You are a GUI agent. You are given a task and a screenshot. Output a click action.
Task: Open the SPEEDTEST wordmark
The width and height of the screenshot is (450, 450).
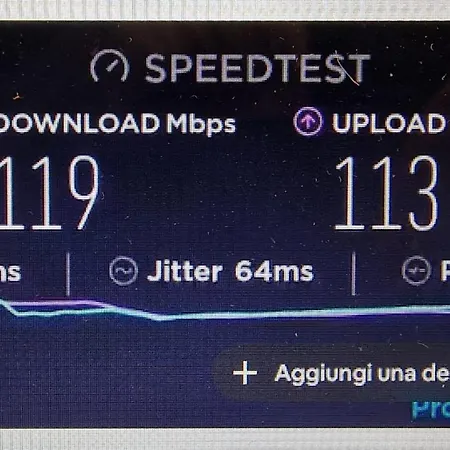pos(257,68)
